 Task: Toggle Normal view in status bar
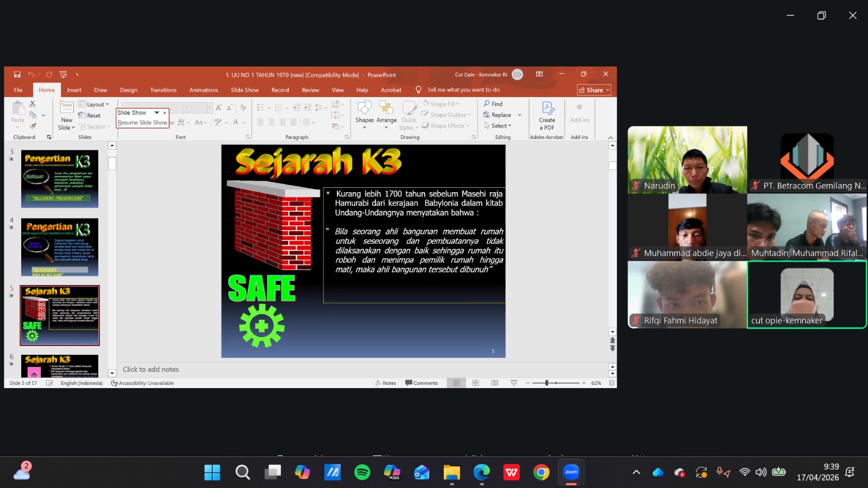coord(456,383)
